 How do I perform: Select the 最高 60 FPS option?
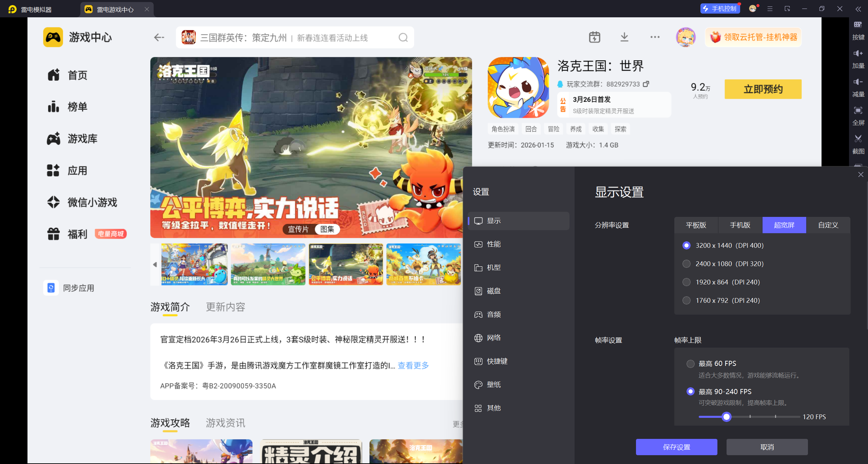click(x=690, y=364)
